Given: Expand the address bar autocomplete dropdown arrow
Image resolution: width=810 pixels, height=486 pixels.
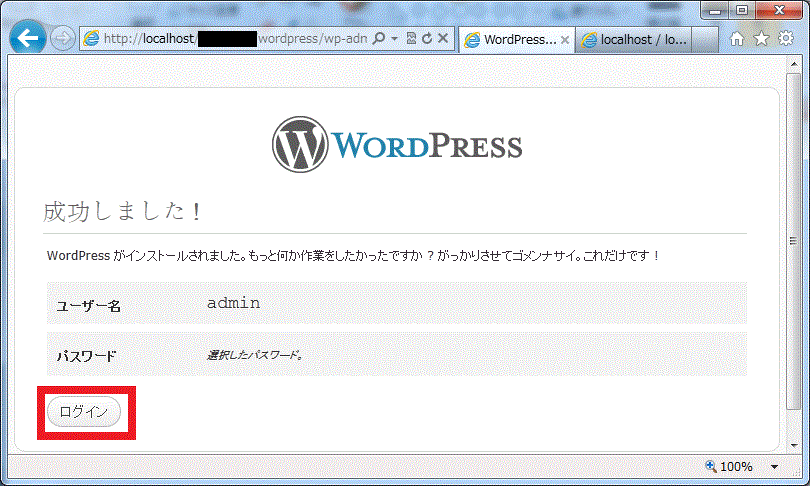Looking at the screenshot, I should (394, 39).
